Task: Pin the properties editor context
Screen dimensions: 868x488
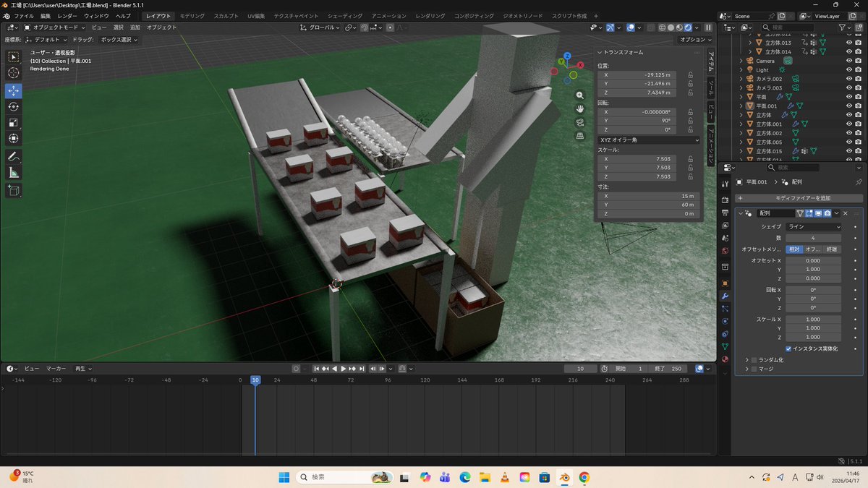Action: point(859,182)
